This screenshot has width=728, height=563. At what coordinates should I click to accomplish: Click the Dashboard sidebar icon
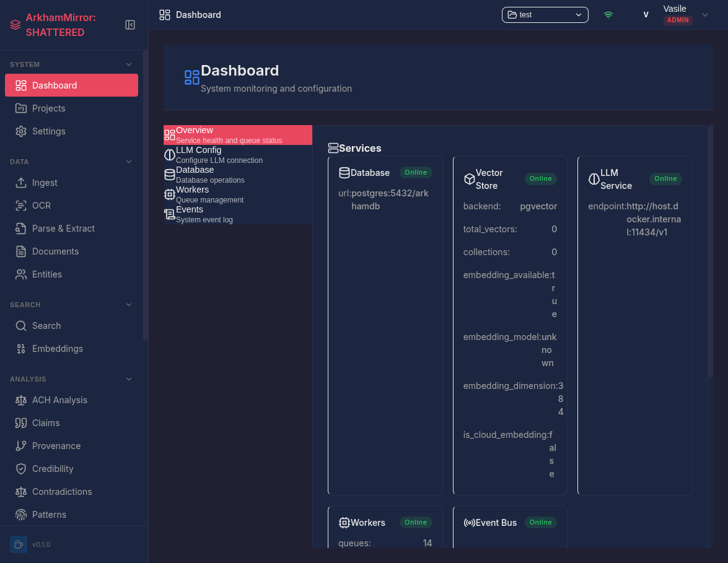pos(21,85)
